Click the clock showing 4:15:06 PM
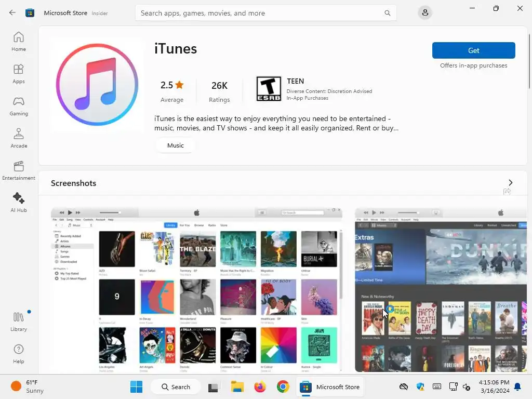Image resolution: width=532 pixels, height=399 pixels. [494, 382]
